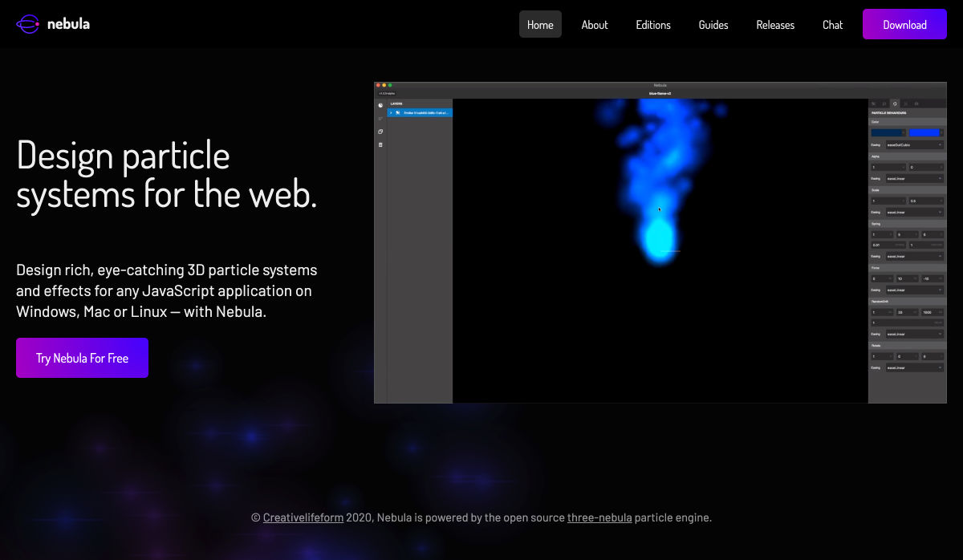Image resolution: width=963 pixels, height=560 pixels.
Task: Click the Scale 0.5 value field
Action: [925, 201]
